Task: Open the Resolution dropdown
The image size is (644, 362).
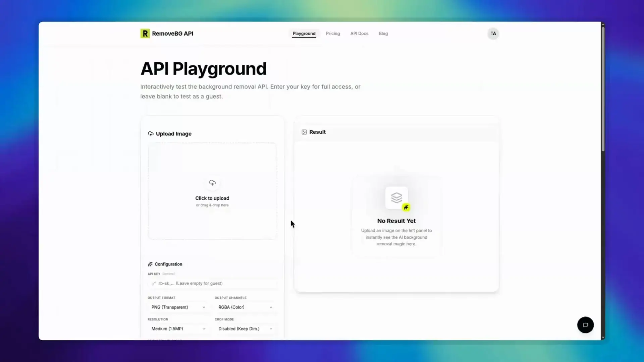Action: 178,328
